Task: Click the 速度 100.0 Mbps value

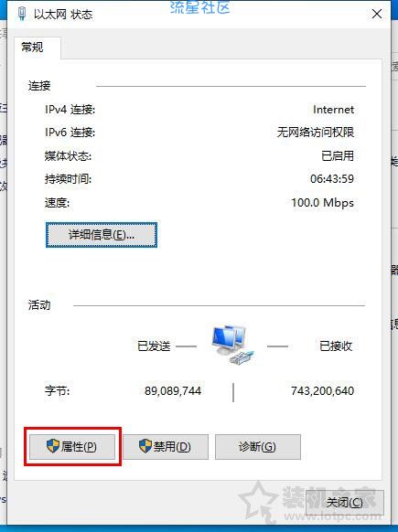Action: point(323,203)
